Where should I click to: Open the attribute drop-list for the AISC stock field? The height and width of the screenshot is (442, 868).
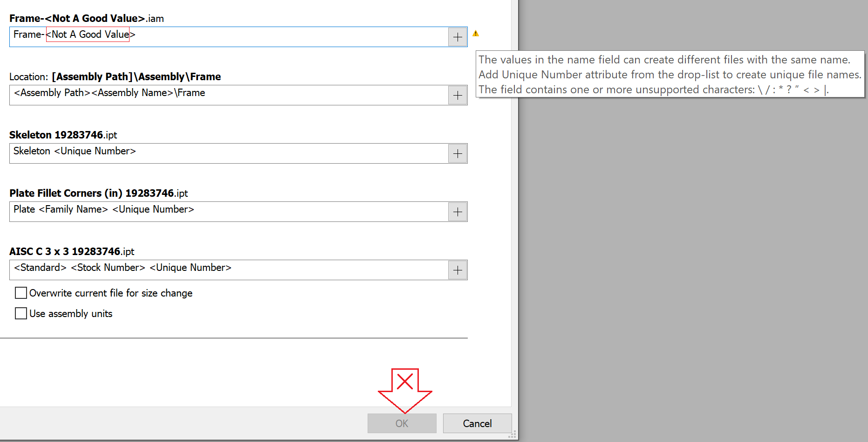[x=458, y=270]
